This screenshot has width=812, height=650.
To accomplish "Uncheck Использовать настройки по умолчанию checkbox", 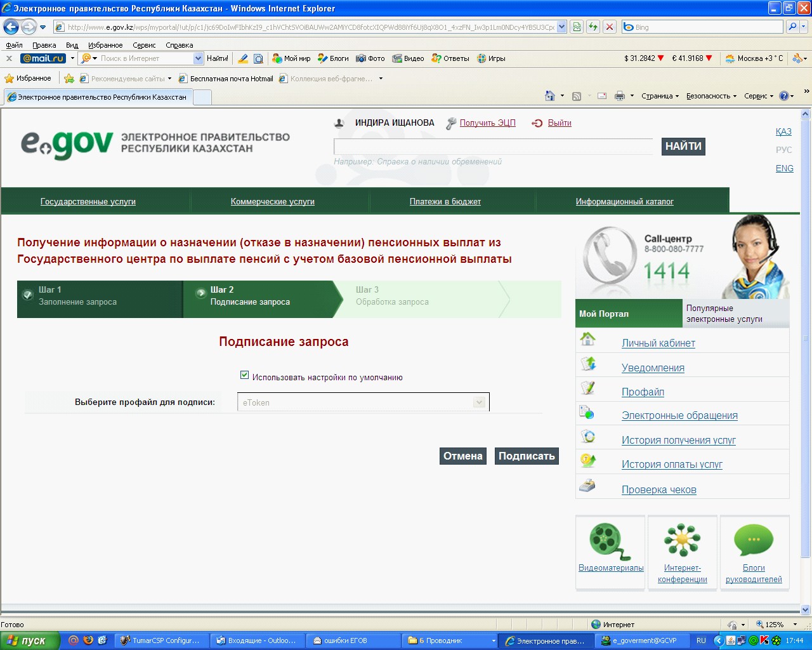I will [x=244, y=375].
